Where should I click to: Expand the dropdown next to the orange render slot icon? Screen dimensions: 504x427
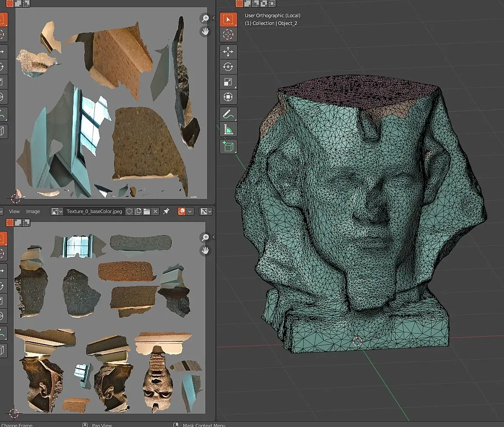point(190,211)
